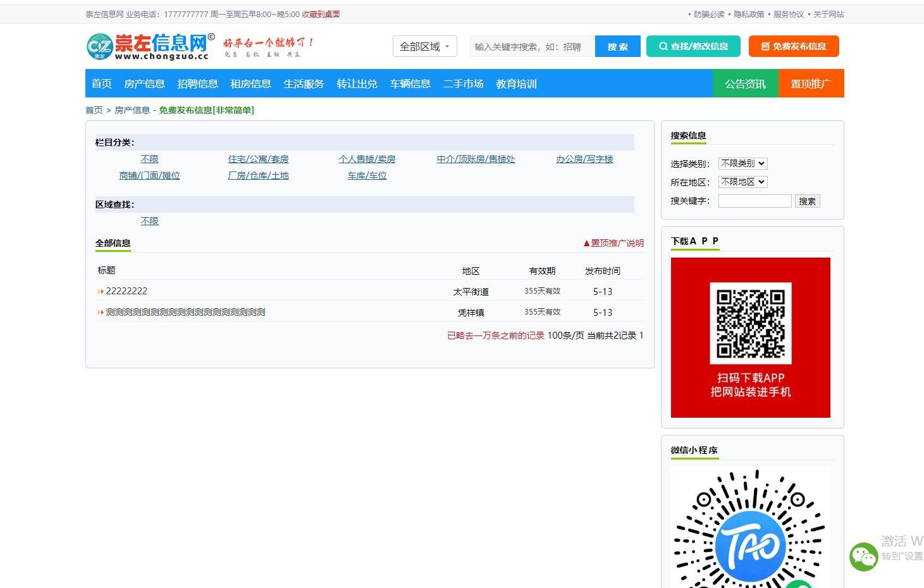Click the 查找/修改信息 search icon button
The height and width of the screenshot is (588, 924).
coord(693,46)
